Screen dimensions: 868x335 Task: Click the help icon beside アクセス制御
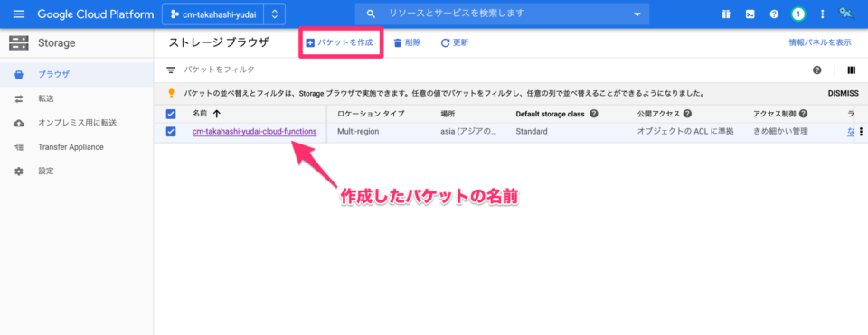click(803, 114)
